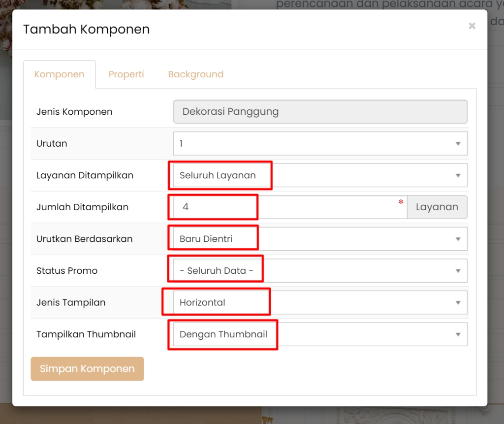Click the Simpan Komponen button
504x424 pixels.
point(87,368)
